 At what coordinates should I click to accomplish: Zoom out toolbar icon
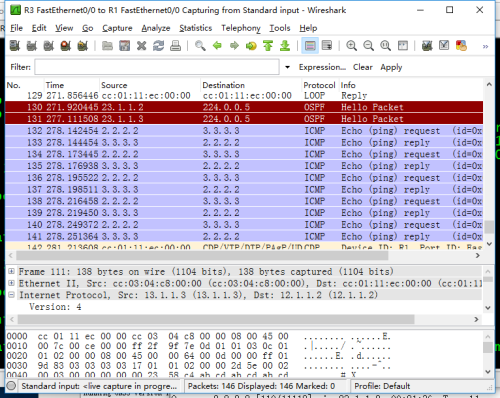[368, 46]
